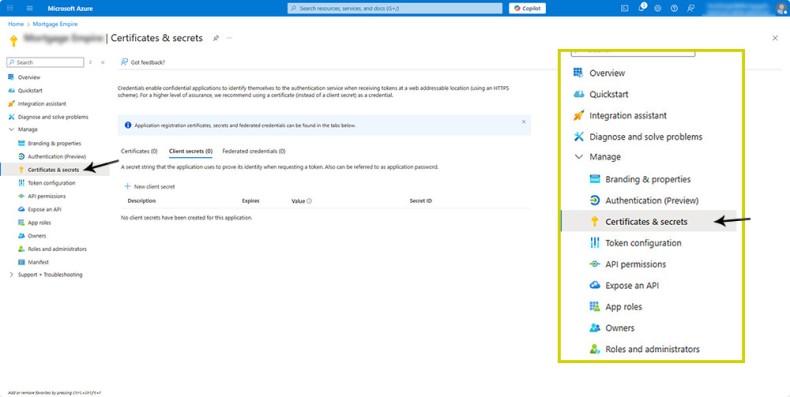The height and width of the screenshot is (397, 790).
Task: Open the Copilot button in the top bar
Action: tap(528, 9)
